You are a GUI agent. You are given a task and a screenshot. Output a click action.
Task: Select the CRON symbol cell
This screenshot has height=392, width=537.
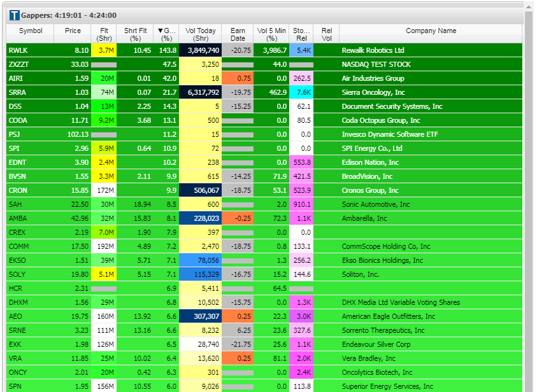[x=31, y=190]
